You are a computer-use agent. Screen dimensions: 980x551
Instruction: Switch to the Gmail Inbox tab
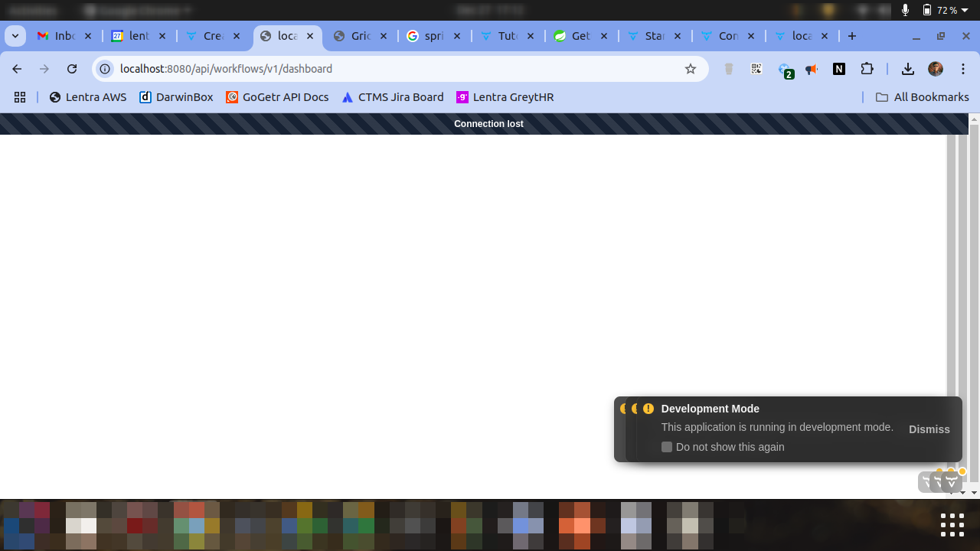[64, 36]
